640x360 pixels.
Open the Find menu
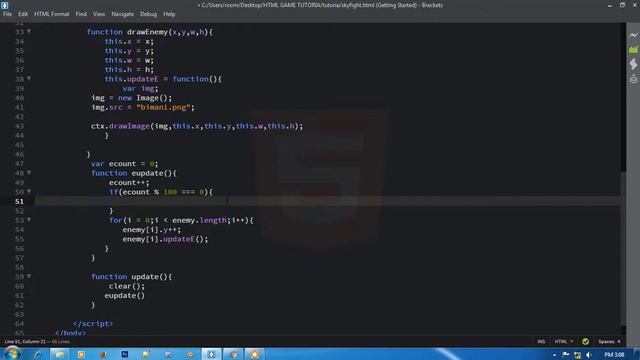81,14
